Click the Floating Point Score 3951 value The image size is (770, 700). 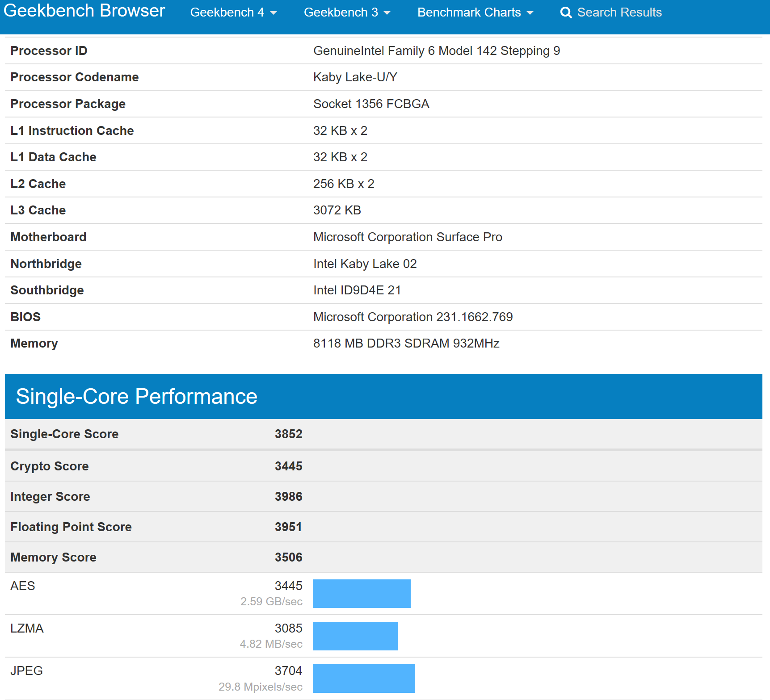tap(288, 527)
